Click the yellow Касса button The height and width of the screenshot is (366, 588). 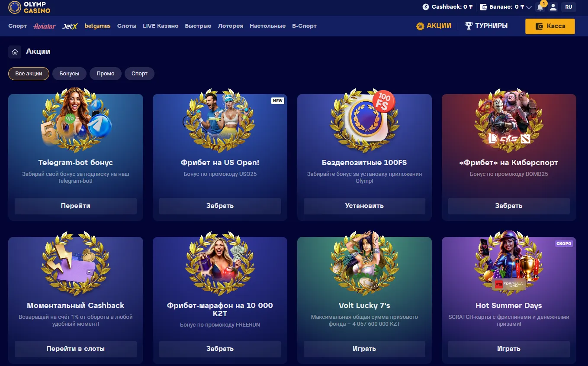(x=550, y=26)
